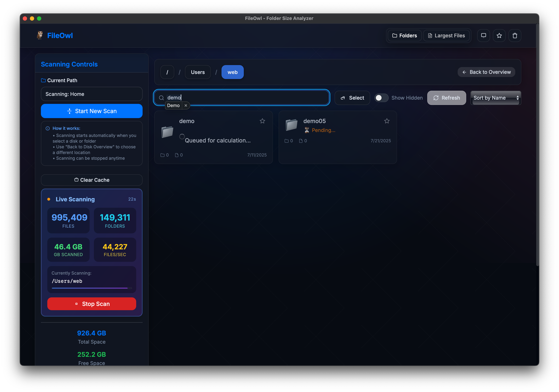Click the trash icon in the top toolbar
559x392 pixels.
(x=515, y=36)
